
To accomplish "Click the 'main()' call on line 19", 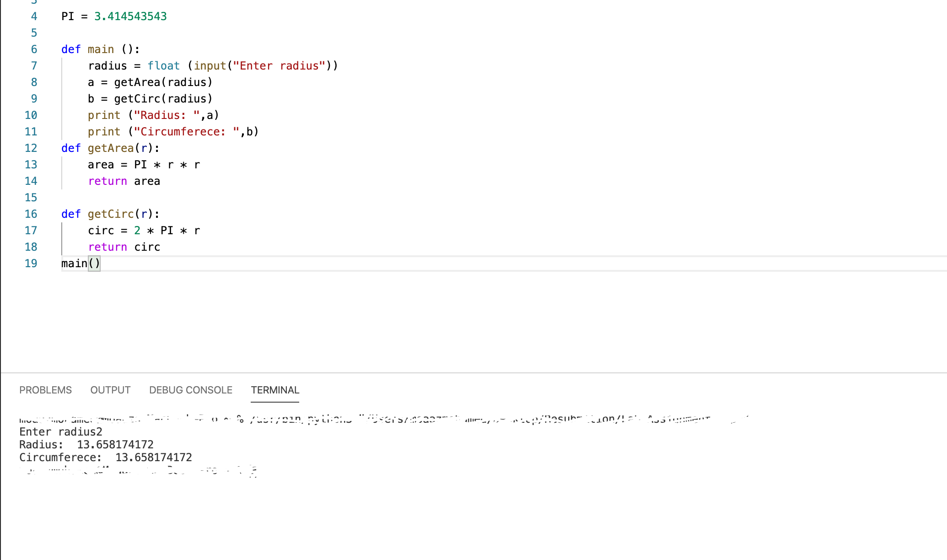I will [x=81, y=264].
